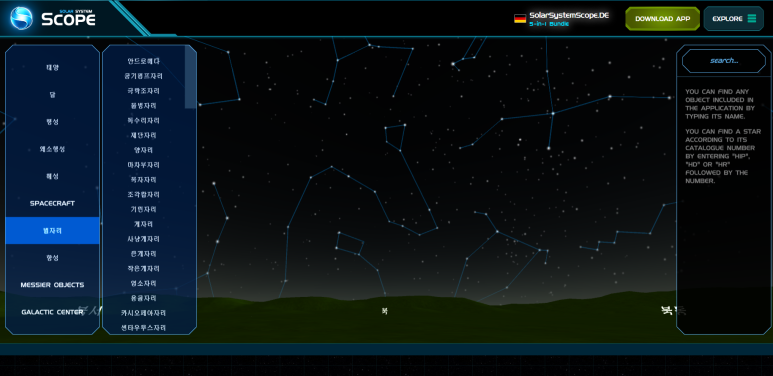
Task: Pick 독수리자리 (Aquila) in the list
Action: tap(143, 120)
